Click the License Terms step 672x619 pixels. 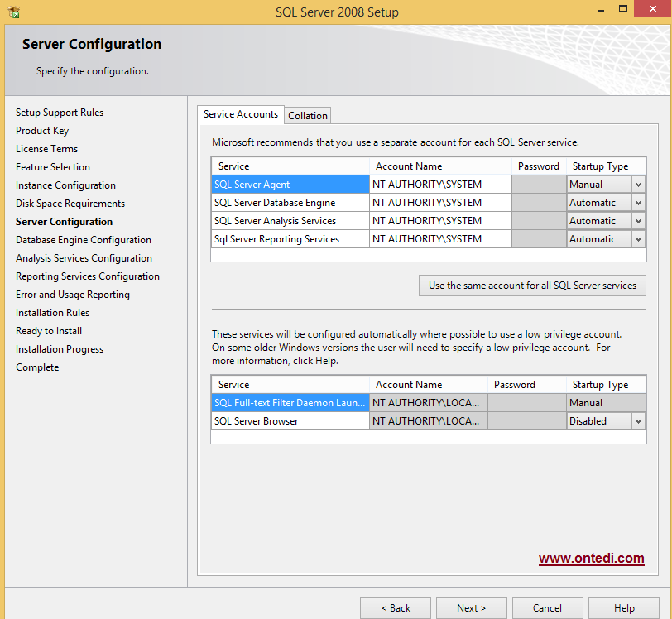tap(46, 149)
